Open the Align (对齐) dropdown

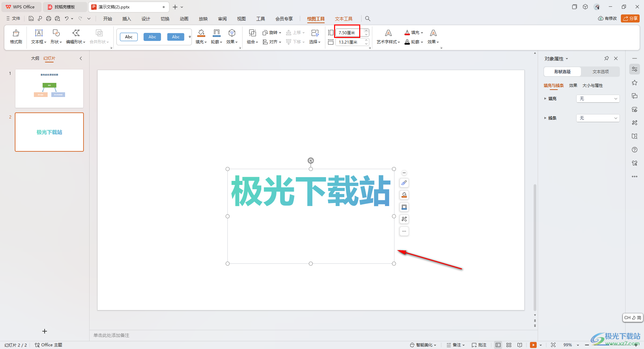(x=272, y=42)
